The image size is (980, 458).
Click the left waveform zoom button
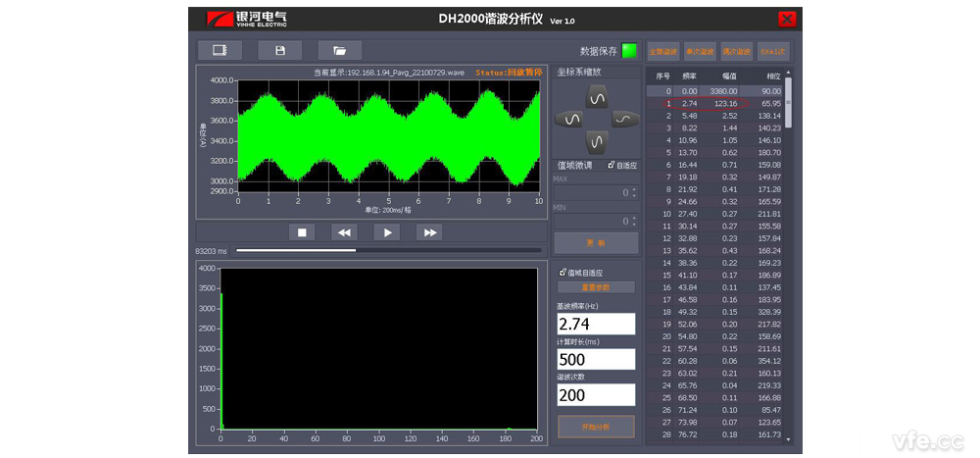570,119
